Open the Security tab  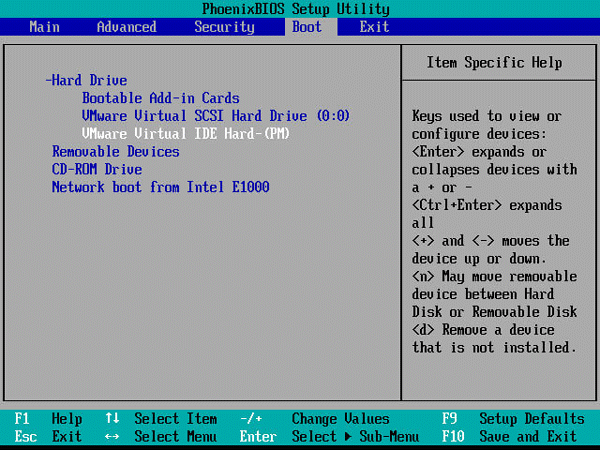pyautogui.click(x=224, y=27)
